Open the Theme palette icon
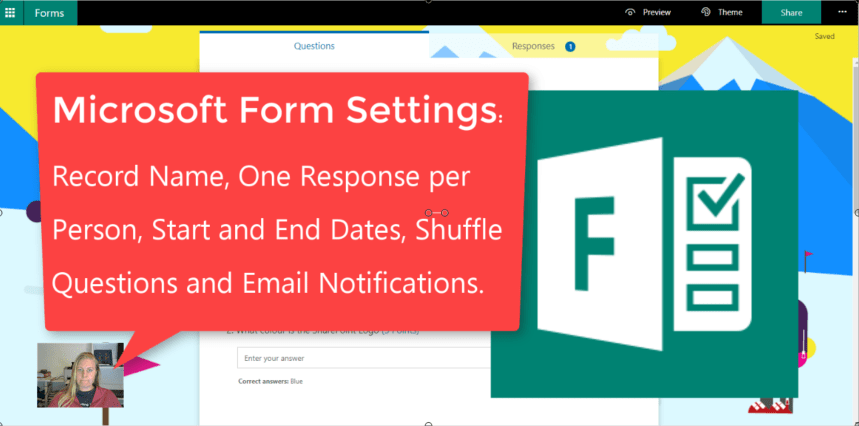859x426 pixels. [x=706, y=12]
